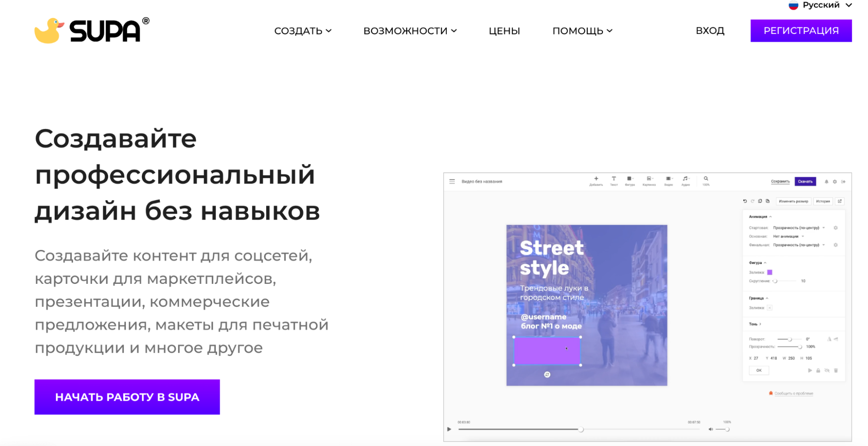Open the purple Заливка color swatch
Image resolution: width=868 pixels, height=446 pixels.
pyautogui.click(x=770, y=272)
